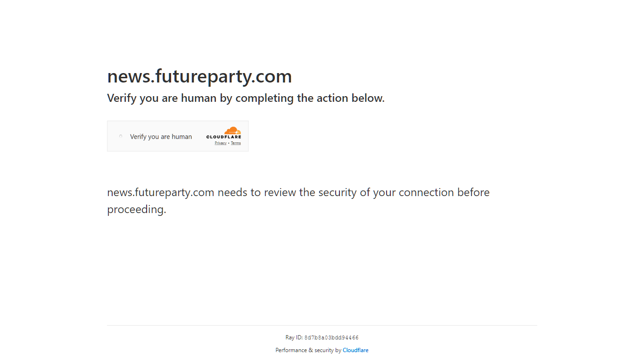
Task: Click the horizontal divider line above the footer
Action: 322,325
